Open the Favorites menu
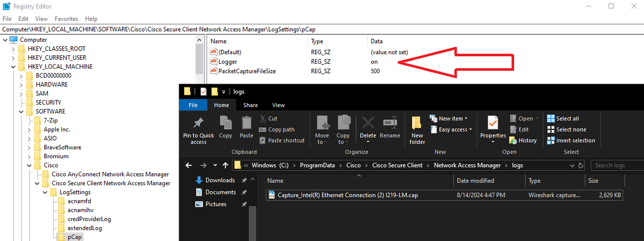This screenshot has height=241, width=644. (66, 19)
